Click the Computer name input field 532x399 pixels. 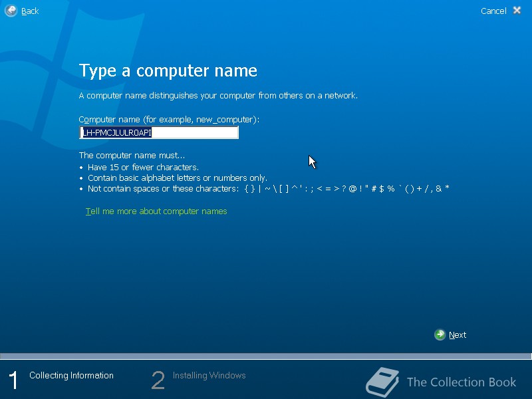(x=159, y=132)
